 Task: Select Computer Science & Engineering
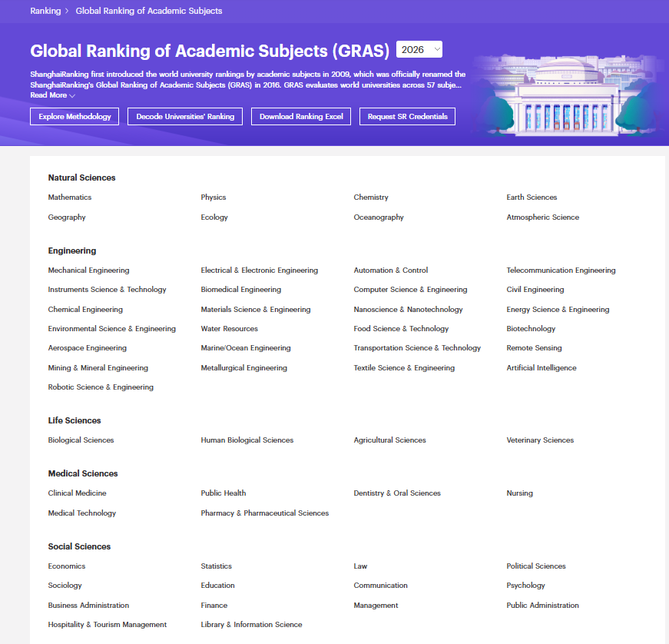[410, 290]
